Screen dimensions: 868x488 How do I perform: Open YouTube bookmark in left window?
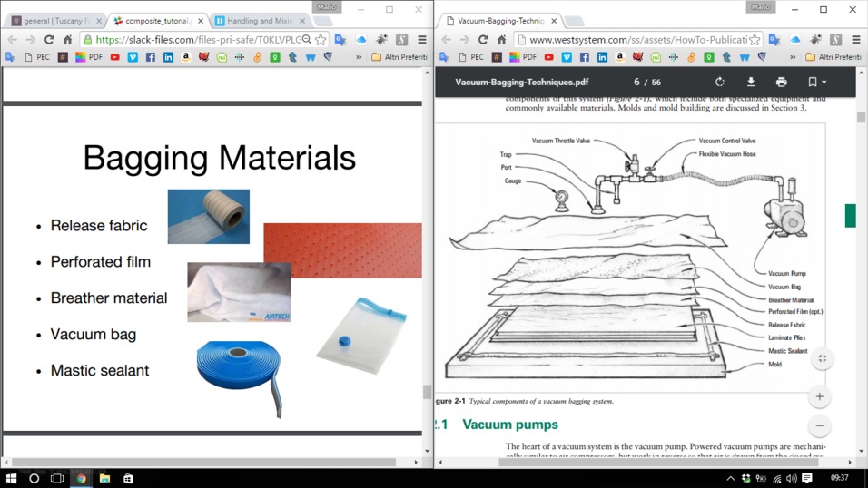click(114, 57)
